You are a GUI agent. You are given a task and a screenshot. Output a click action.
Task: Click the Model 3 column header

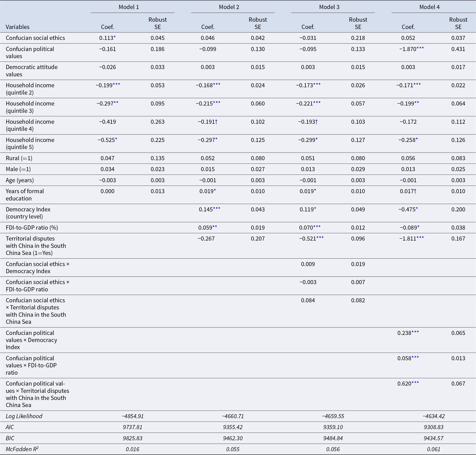pyautogui.click(x=329, y=7)
